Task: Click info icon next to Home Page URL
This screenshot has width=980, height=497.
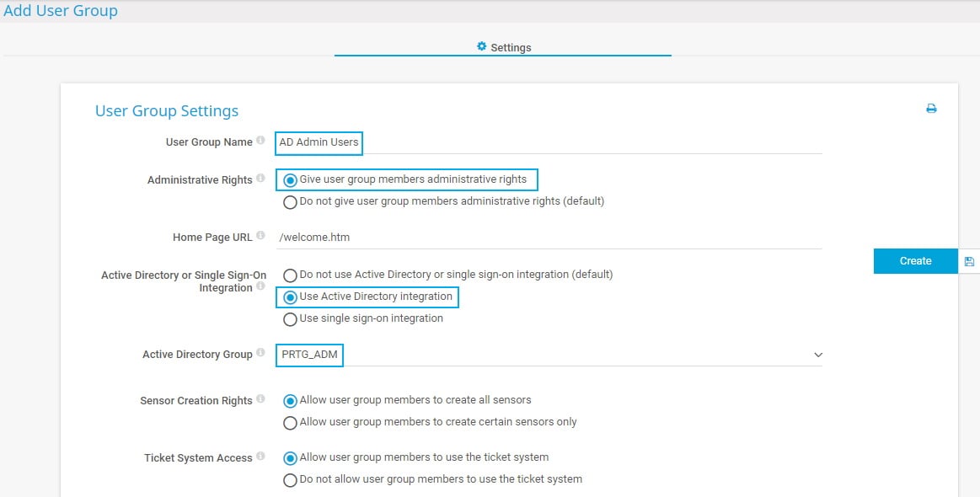Action: (x=260, y=237)
